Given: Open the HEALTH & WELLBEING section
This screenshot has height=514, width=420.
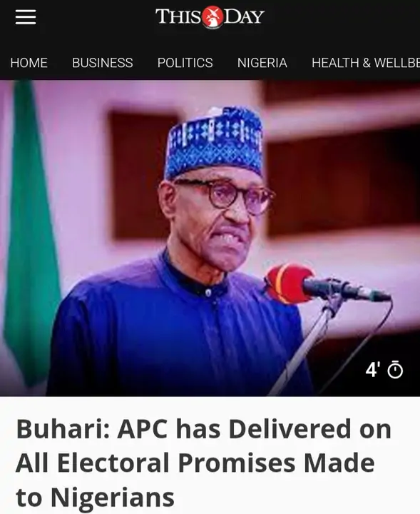Looking at the screenshot, I should (x=366, y=63).
